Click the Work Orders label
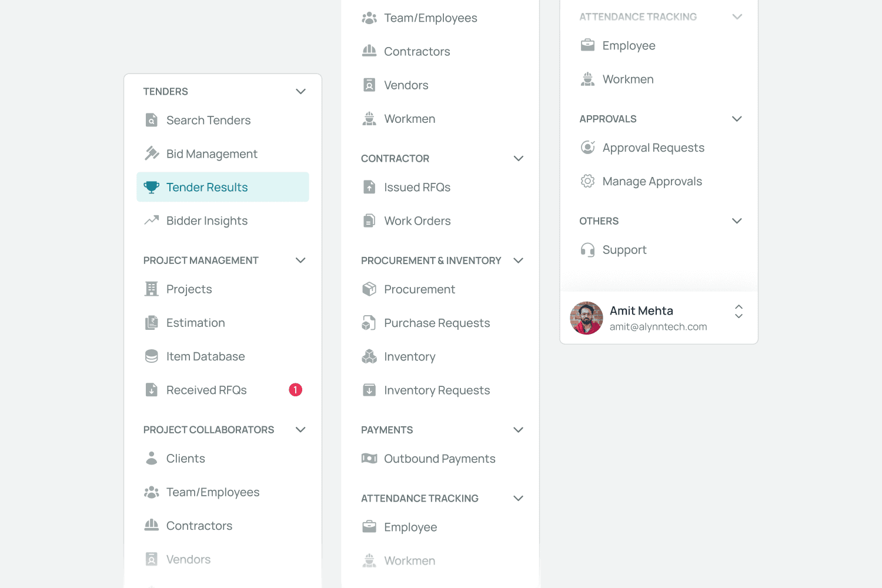Image resolution: width=882 pixels, height=588 pixels. [417, 220]
